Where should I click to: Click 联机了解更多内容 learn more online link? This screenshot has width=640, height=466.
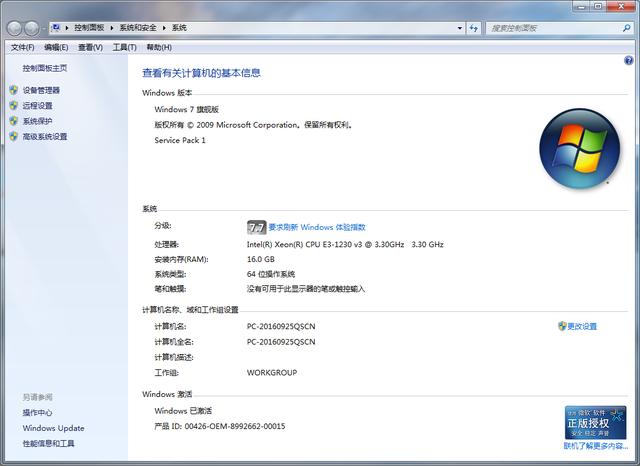pyautogui.click(x=595, y=446)
